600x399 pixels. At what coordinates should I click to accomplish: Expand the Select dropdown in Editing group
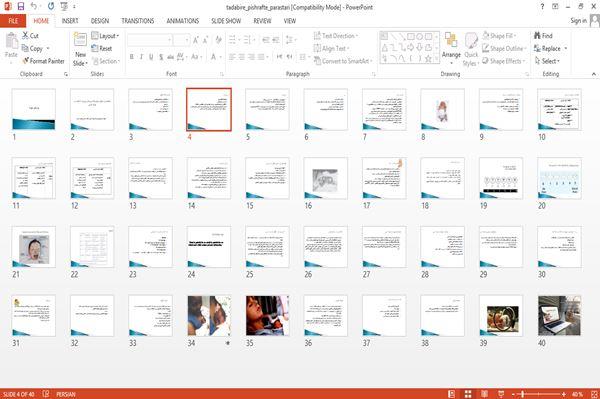(x=547, y=61)
